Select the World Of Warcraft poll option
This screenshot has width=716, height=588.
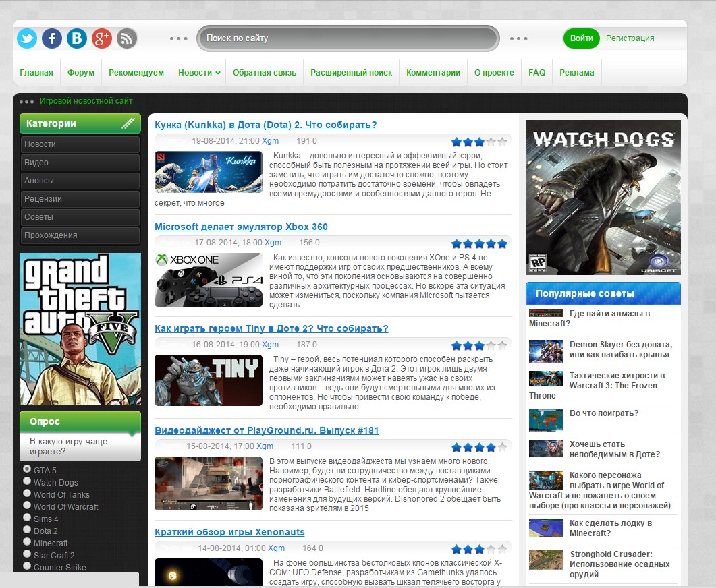click(27, 506)
